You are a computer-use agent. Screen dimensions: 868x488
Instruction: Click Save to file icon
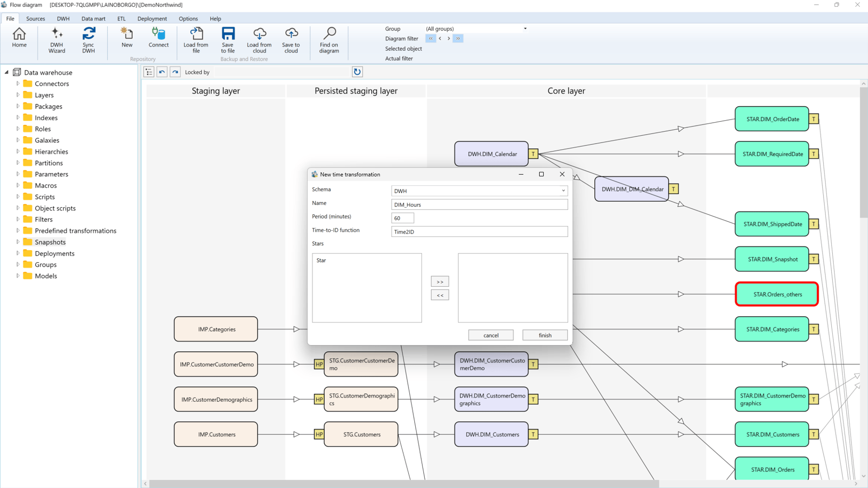(x=228, y=40)
